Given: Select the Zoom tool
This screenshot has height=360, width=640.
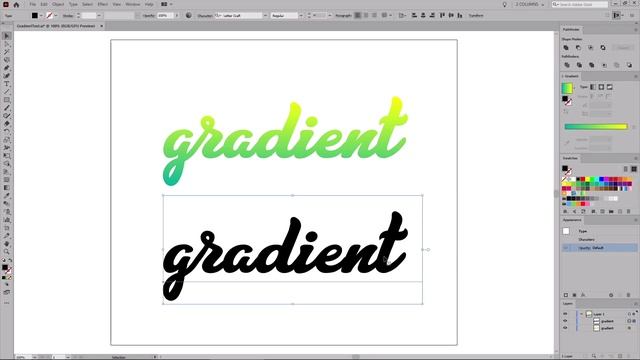Looking at the screenshot, I should (7, 252).
